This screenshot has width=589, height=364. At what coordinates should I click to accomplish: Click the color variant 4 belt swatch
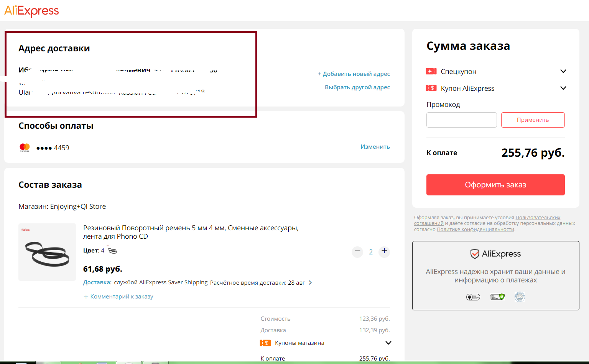coord(112,251)
